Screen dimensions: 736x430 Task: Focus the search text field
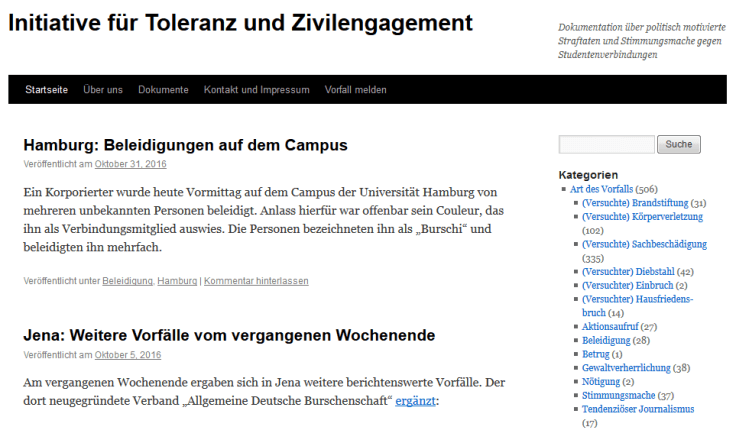606,145
